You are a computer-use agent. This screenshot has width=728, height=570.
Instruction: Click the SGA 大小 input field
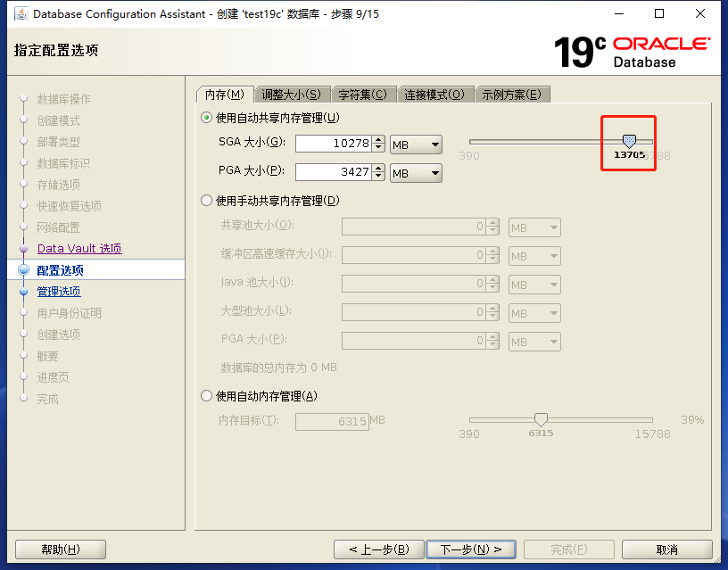click(x=334, y=144)
